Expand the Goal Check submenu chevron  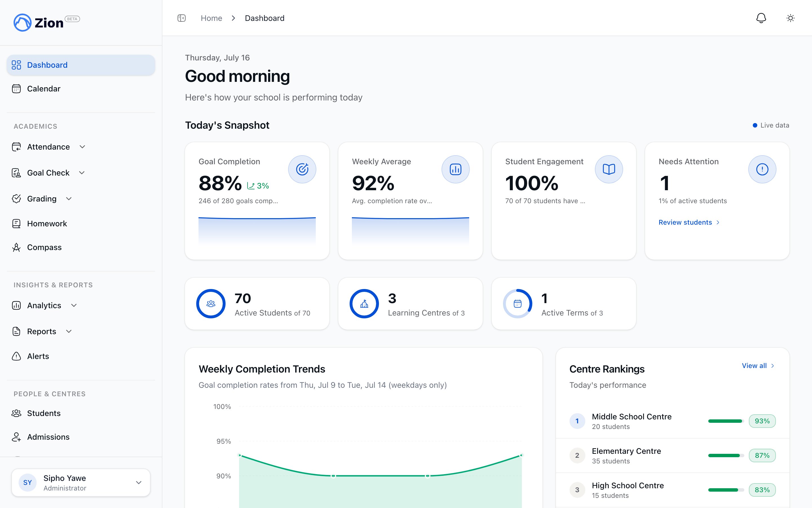pyautogui.click(x=81, y=173)
